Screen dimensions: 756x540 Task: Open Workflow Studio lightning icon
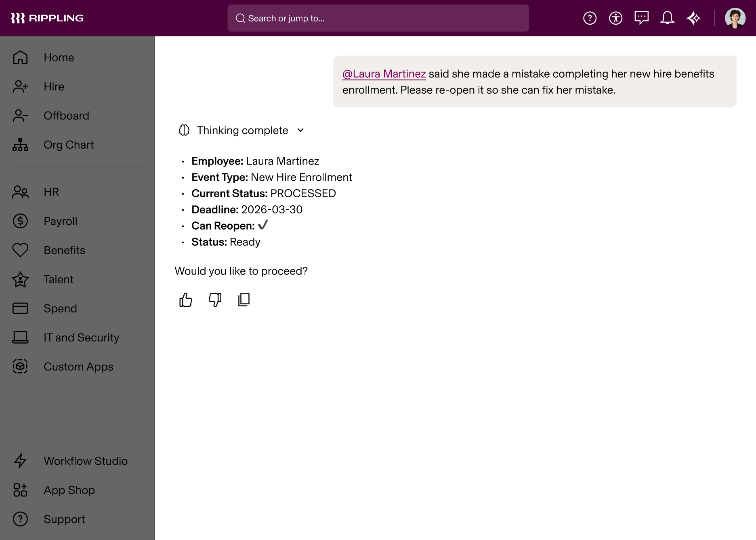(20, 461)
